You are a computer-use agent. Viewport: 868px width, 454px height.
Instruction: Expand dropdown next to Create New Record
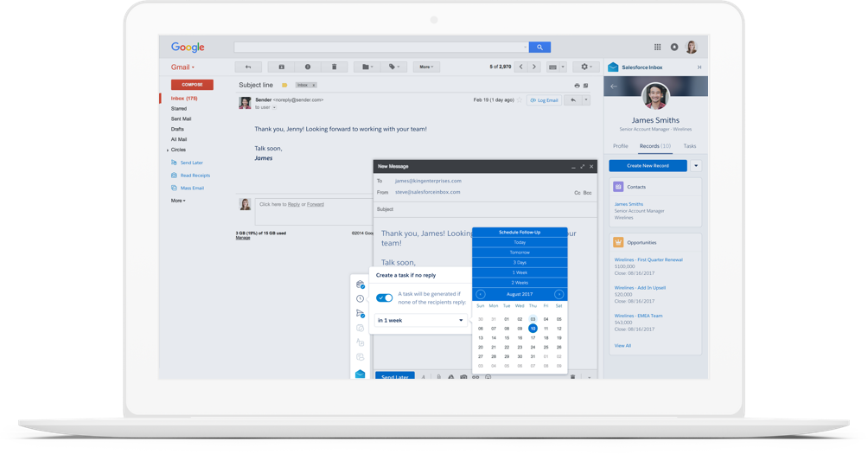[696, 165]
